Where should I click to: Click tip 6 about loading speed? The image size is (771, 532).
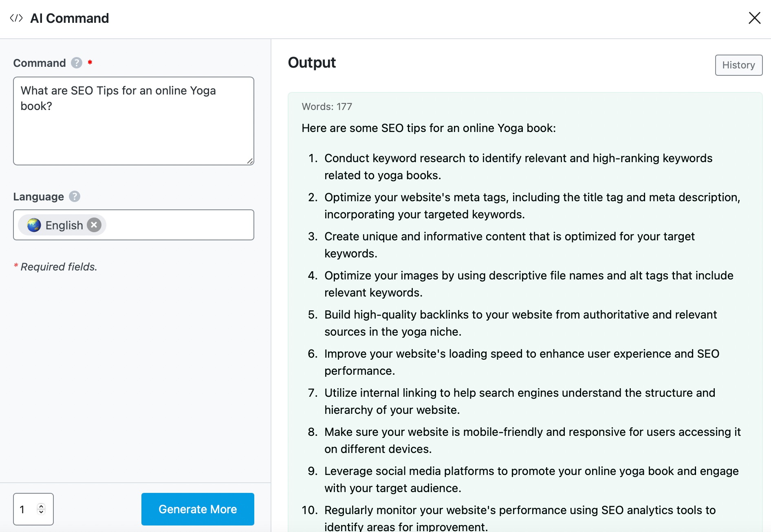click(x=522, y=362)
